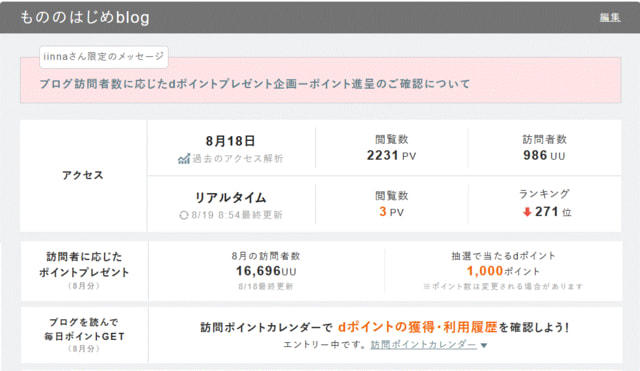Click the 8/19 8:54最終更新 timestamp
The height and width of the screenshot is (371, 640).
pos(237,215)
